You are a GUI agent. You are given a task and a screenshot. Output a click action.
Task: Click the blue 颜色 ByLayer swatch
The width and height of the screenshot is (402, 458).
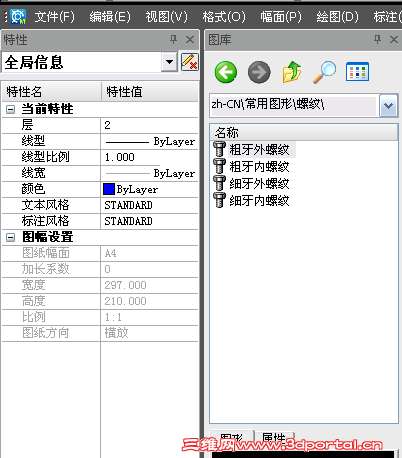[x=109, y=189]
